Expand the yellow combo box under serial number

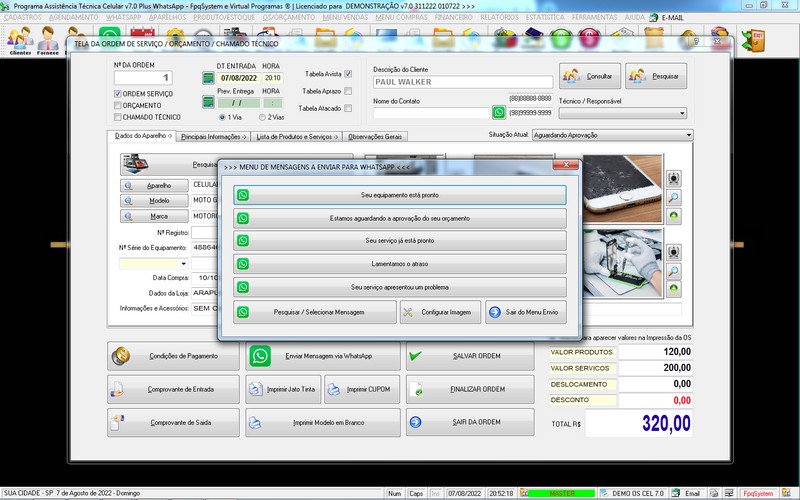[x=183, y=263]
